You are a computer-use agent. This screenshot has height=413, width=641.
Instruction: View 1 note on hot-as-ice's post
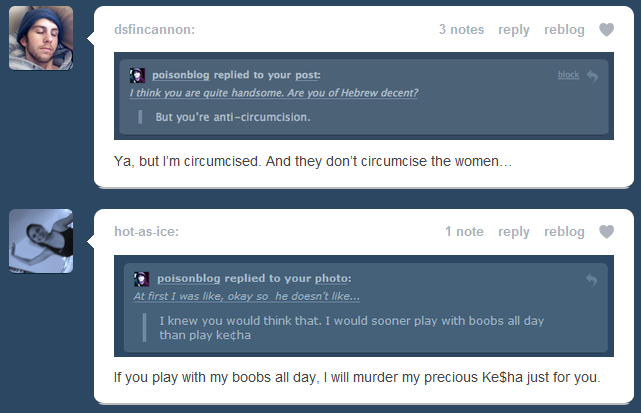(x=464, y=232)
